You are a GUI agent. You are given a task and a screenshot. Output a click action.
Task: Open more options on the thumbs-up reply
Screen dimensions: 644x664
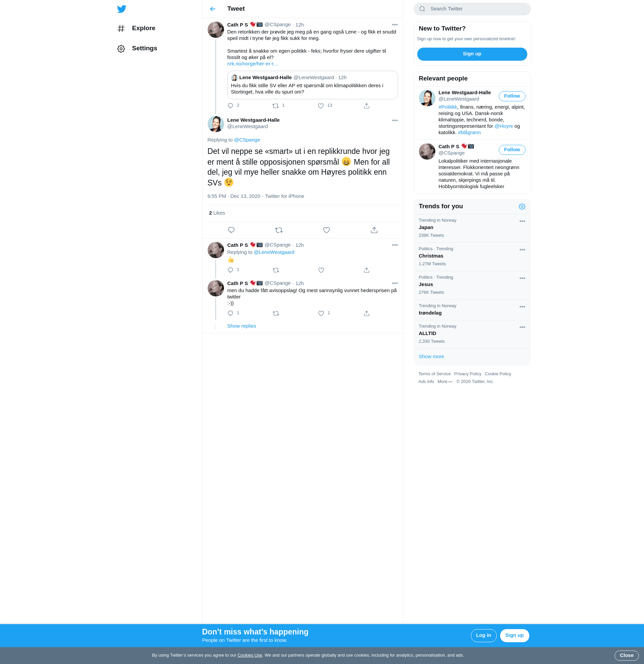click(395, 245)
